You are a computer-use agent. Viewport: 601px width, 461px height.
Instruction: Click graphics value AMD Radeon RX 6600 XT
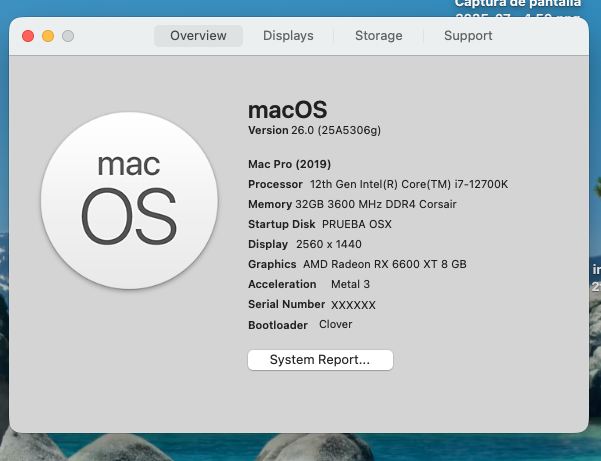coord(385,264)
